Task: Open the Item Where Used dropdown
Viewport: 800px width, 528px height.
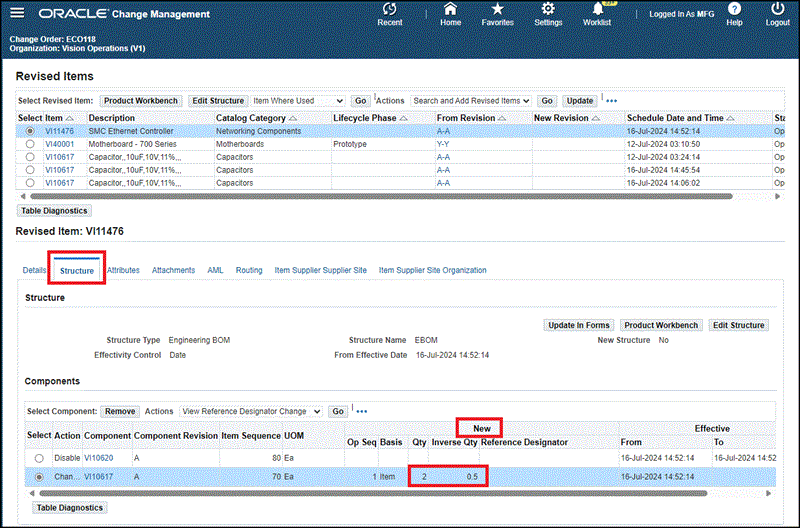Action: [298, 101]
